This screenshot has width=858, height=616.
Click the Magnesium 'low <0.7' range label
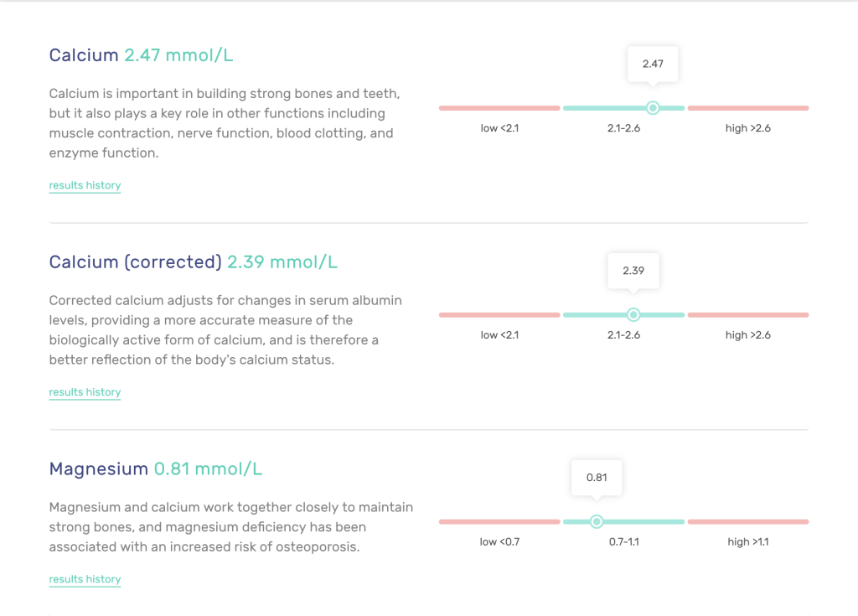pyautogui.click(x=499, y=542)
